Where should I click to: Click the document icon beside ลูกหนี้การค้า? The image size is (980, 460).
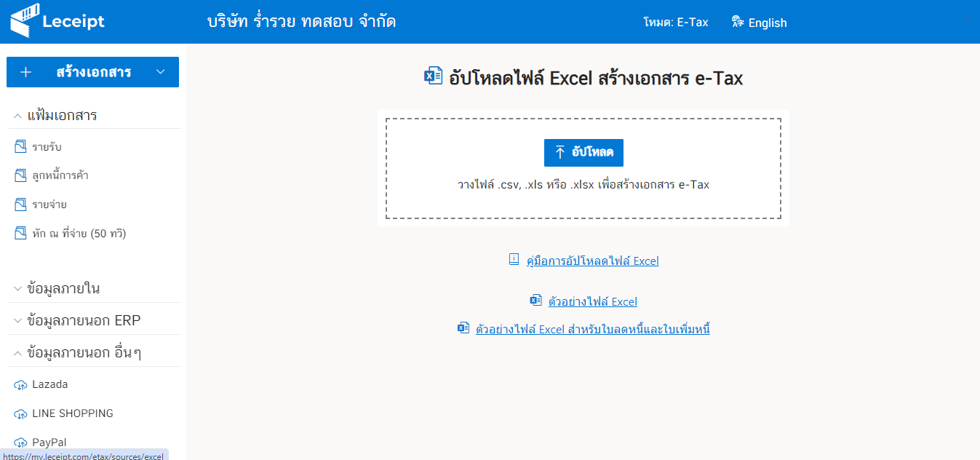[x=20, y=175]
